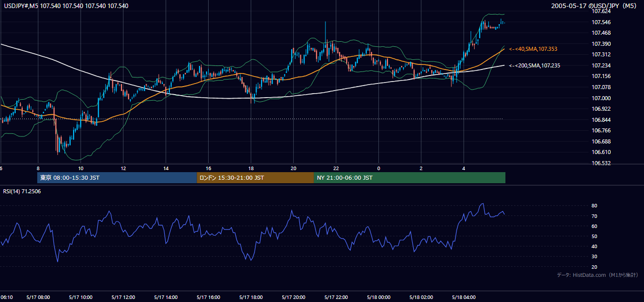Click the London 15:30-21:00 JST session bar
This screenshot has width=644, height=302.
tap(255, 178)
